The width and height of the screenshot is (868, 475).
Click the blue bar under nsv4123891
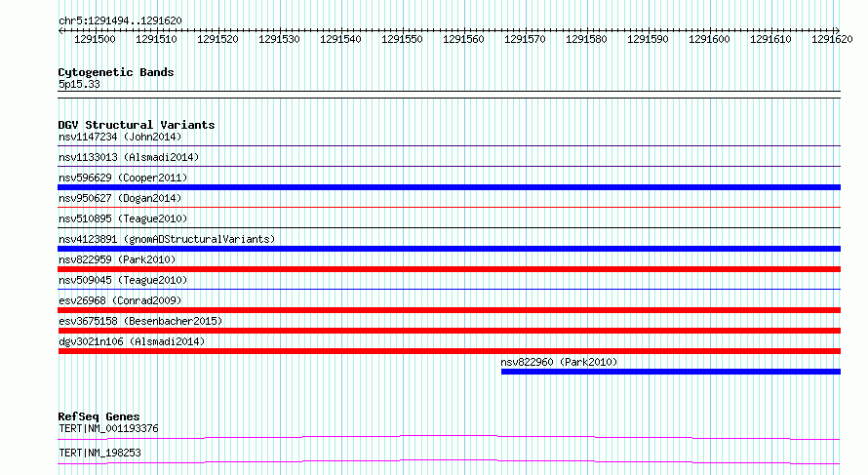[449, 249]
